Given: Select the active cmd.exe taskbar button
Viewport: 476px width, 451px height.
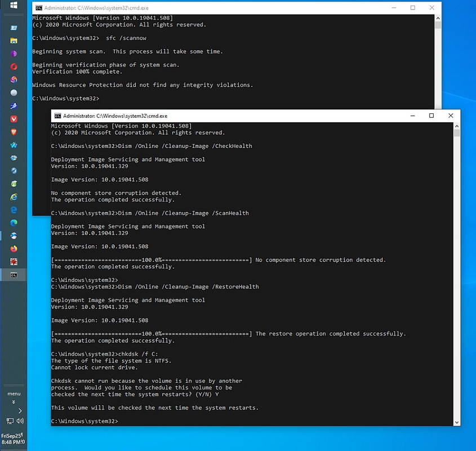Looking at the screenshot, I should [14, 275].
